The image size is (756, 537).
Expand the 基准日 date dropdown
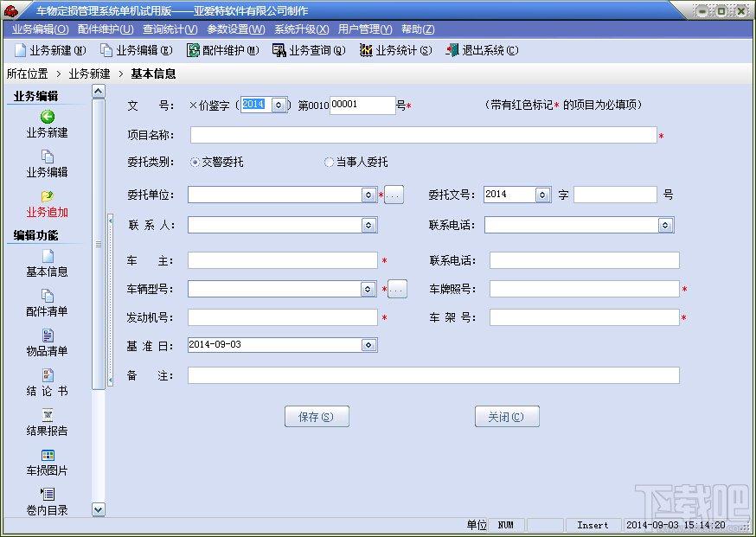pos(368,344)
